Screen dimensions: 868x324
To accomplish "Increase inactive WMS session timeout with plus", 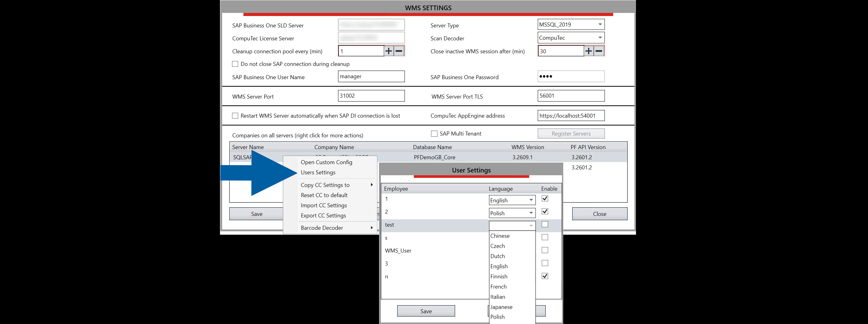I will 589,51.
